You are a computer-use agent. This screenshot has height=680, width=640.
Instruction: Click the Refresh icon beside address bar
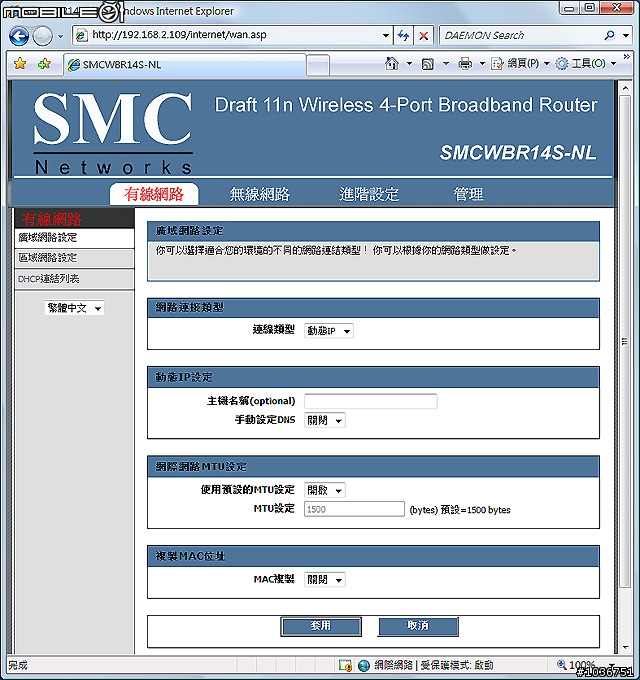(404, 36)
